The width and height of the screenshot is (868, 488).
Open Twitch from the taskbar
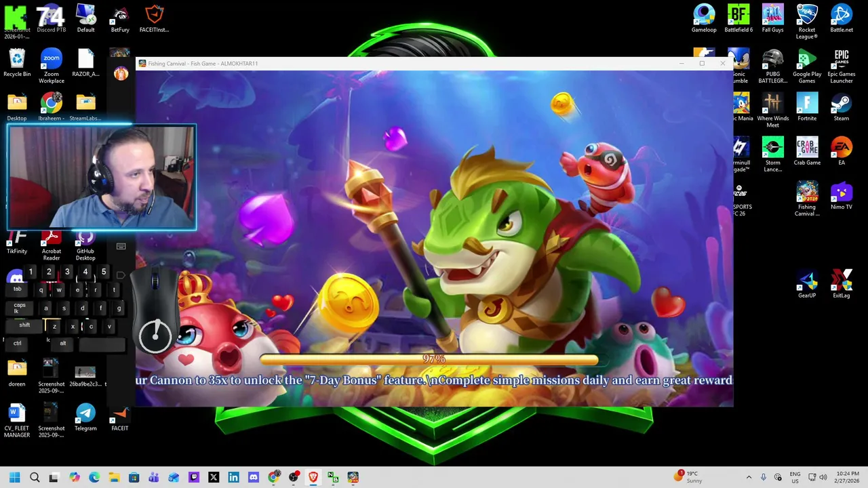pyautogui.click(x=194, y=477)
